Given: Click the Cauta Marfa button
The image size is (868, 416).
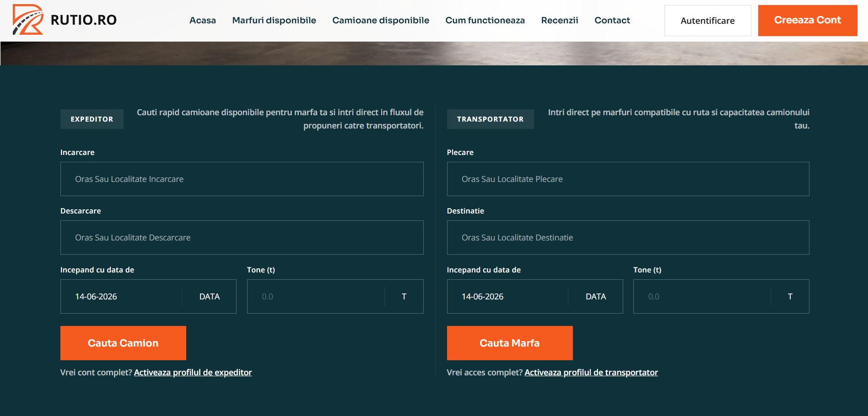Looking at the screenshot, I should 510,343.
